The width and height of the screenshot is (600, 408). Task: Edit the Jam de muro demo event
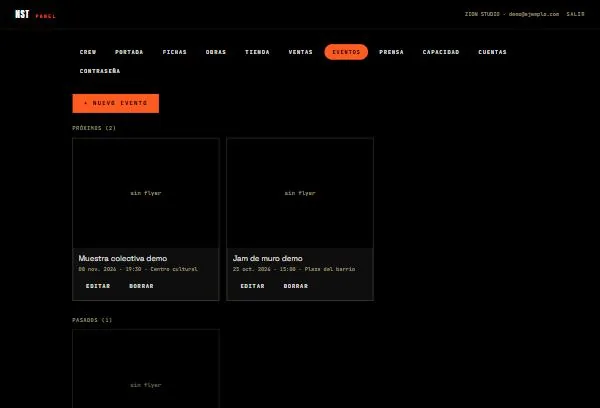click(x=252, y=286)
